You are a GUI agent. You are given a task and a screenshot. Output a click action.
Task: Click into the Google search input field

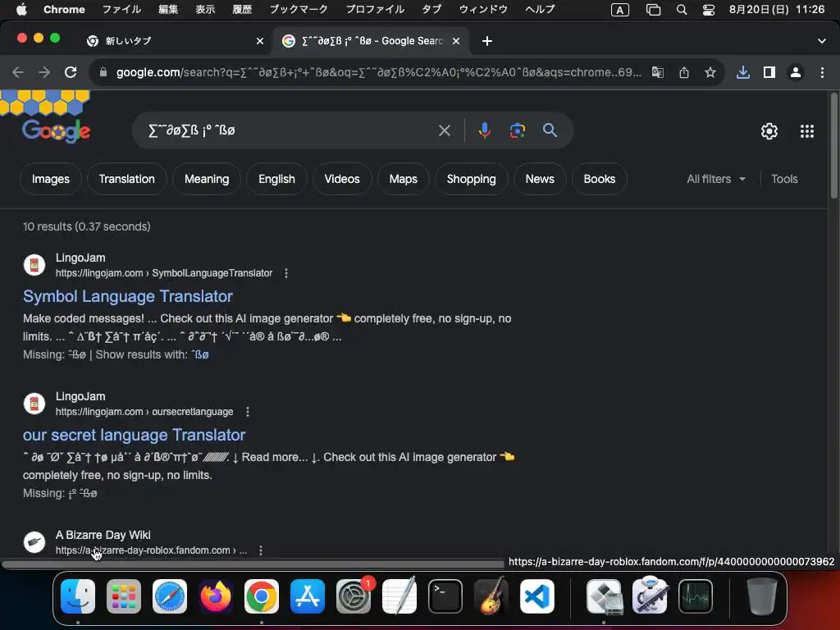click(x=290, y=130)
